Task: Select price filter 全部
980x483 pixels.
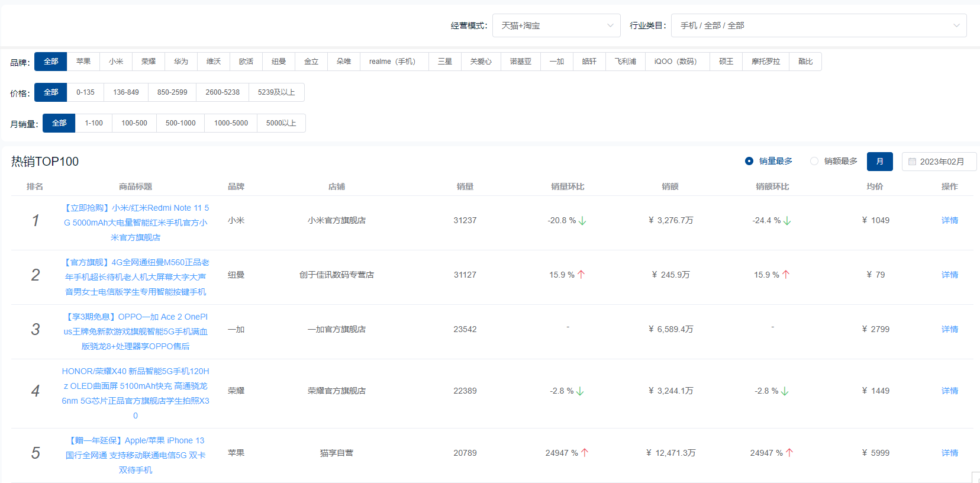Action: point(51,92)
